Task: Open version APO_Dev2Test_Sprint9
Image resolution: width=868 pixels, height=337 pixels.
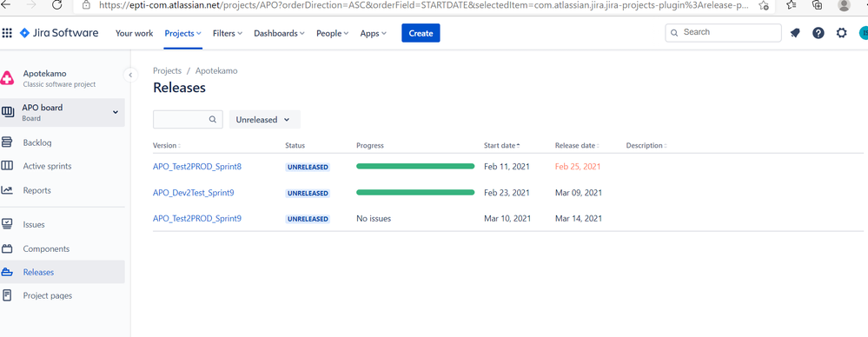Action: [x=194, y=193]
